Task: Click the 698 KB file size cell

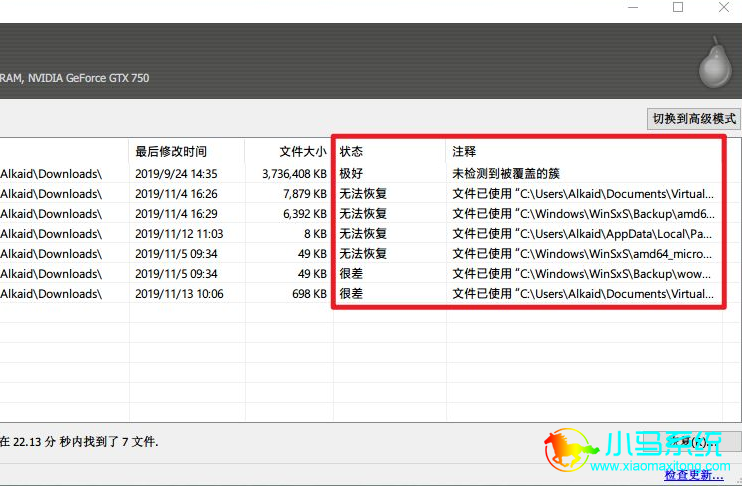Action: 309,294
